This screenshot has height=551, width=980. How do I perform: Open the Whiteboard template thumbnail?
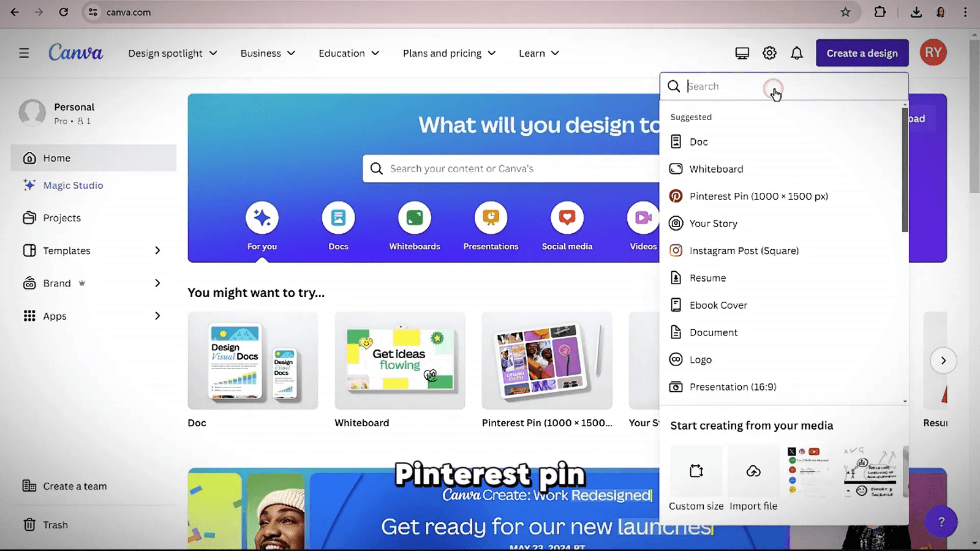click(x=400, y=361)
